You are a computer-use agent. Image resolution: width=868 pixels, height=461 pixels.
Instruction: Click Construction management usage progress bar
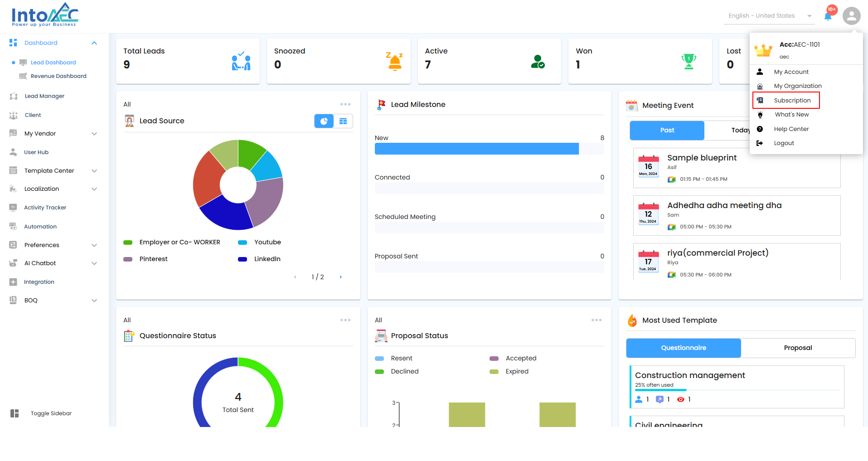[737, 390]
